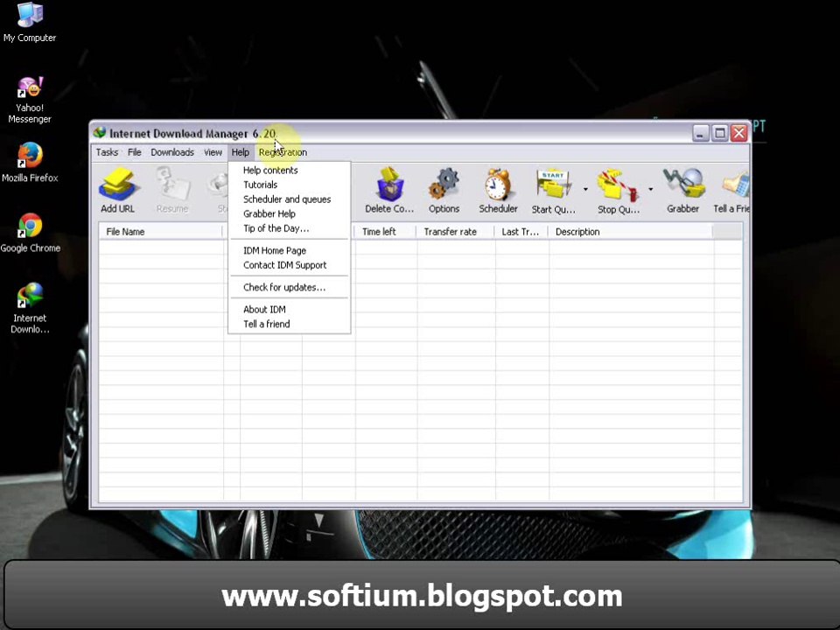Click the IDM title bar logo icon
The image size is (840, 630).
100,133
